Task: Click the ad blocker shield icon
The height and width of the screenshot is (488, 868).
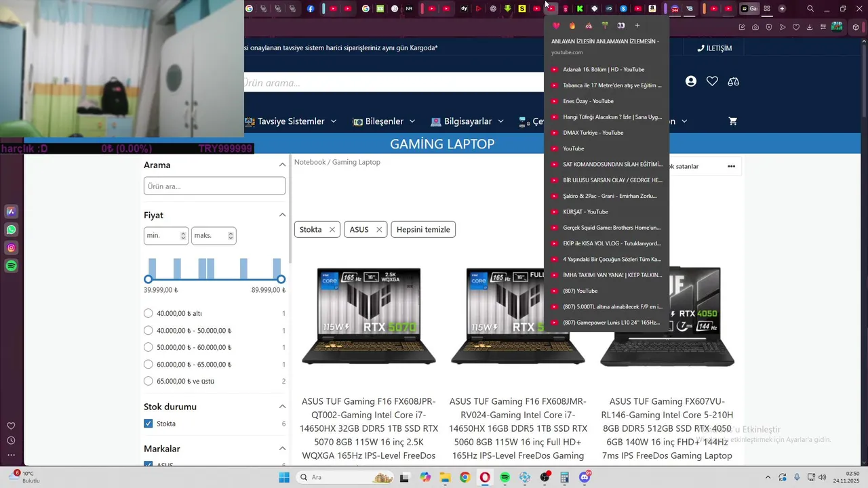Action: (769, 27)
